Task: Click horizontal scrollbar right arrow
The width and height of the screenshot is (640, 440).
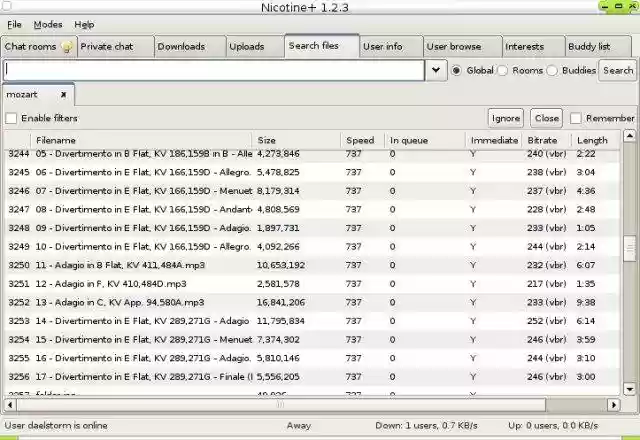Action: [x=613, y=405]
